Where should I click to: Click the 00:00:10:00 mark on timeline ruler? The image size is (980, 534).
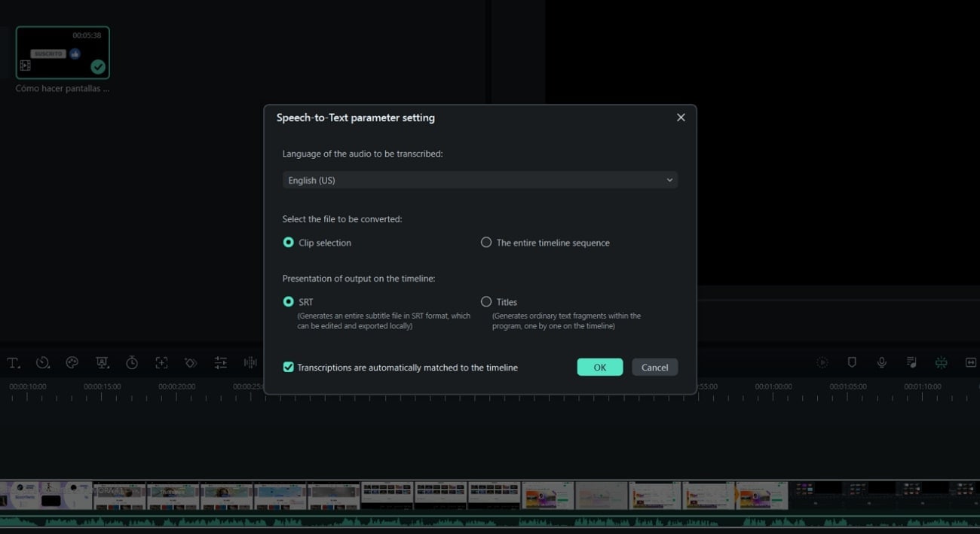coord(28,386)
